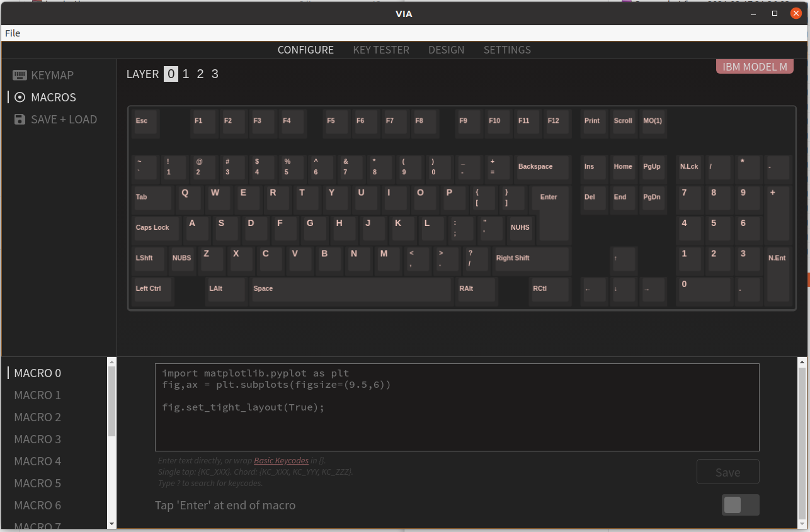Select the NUHS key on the keymap

[x=520, y=228]
